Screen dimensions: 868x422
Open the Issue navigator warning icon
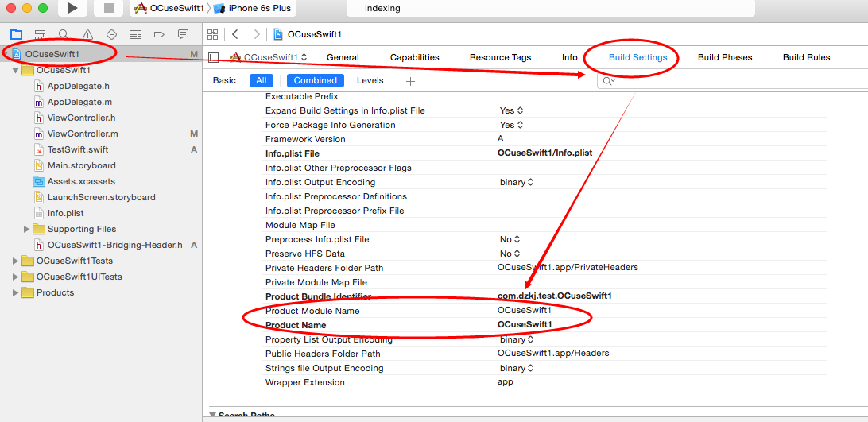(87, 34)
